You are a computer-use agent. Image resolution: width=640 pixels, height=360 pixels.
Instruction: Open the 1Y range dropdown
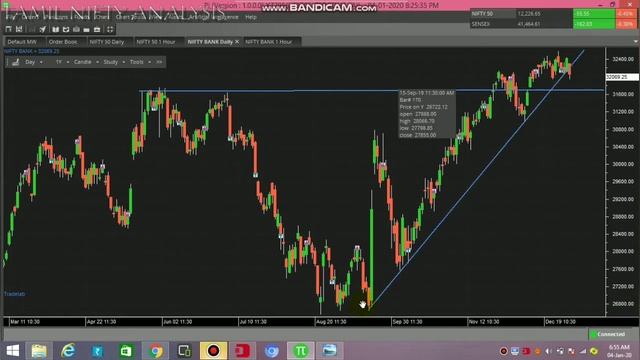pos(62,62)
